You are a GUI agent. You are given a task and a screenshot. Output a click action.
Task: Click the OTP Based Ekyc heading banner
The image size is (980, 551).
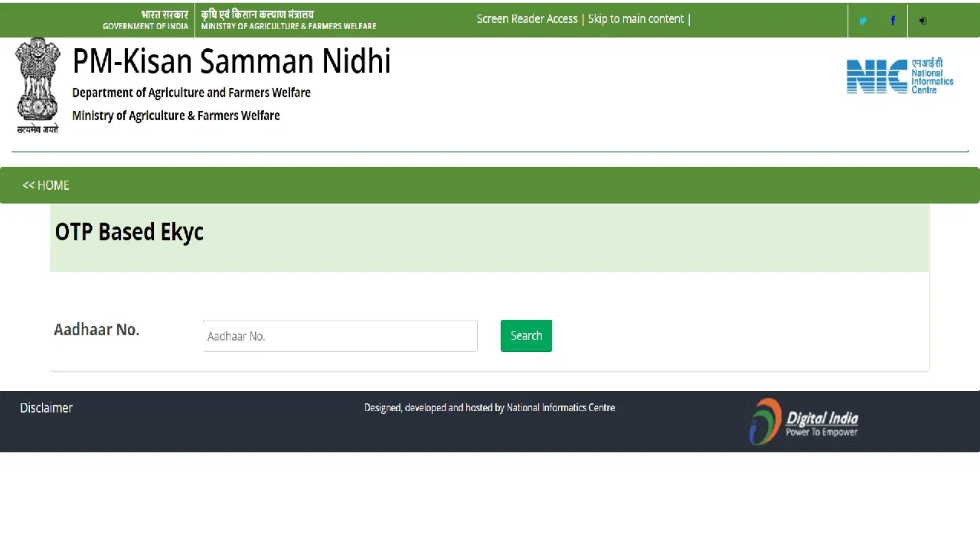pos(129,232)
